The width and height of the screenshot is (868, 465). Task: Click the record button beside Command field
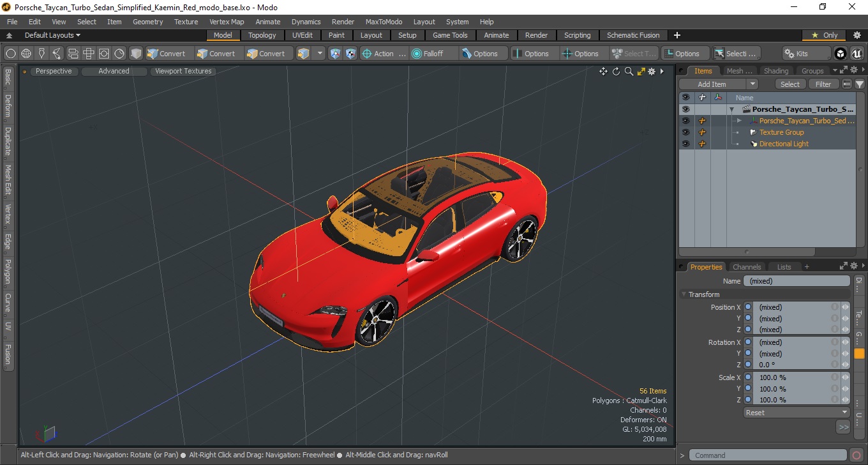[x=857, y=455]
